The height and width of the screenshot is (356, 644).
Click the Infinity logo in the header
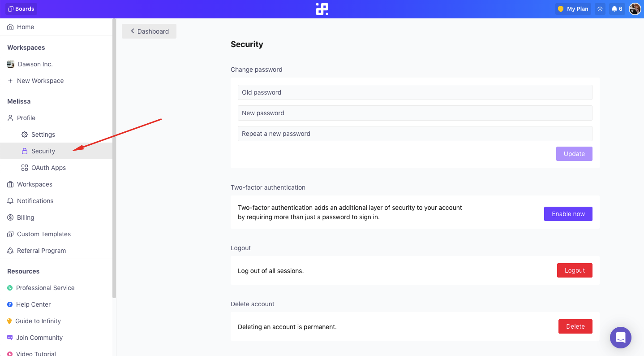click(322, 9)
